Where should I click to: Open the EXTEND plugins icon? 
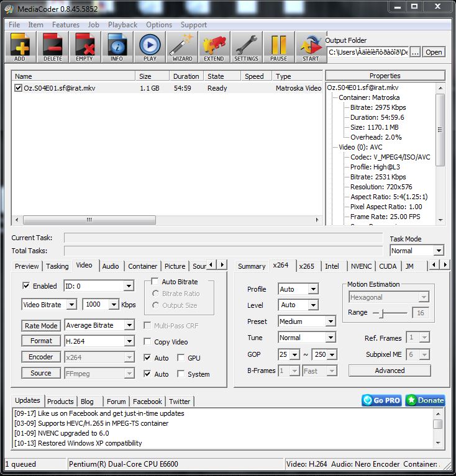coord(214,47)
